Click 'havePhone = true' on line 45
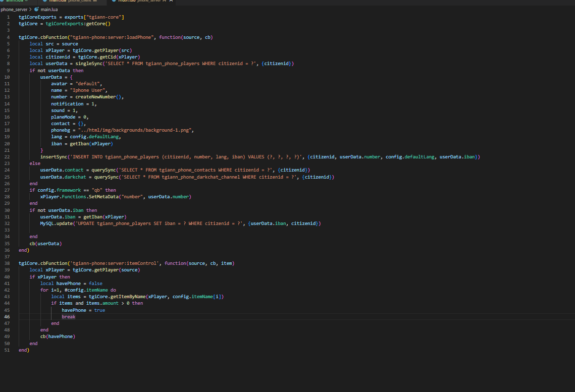Screen dimensions: 575x392 click(83, 311)
